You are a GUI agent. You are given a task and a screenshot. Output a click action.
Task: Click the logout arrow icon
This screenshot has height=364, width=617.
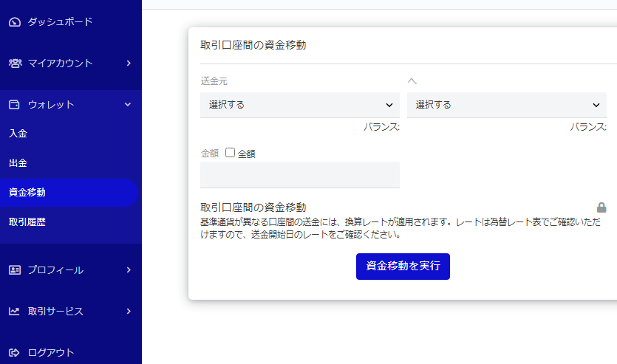[x=15, y=353]
